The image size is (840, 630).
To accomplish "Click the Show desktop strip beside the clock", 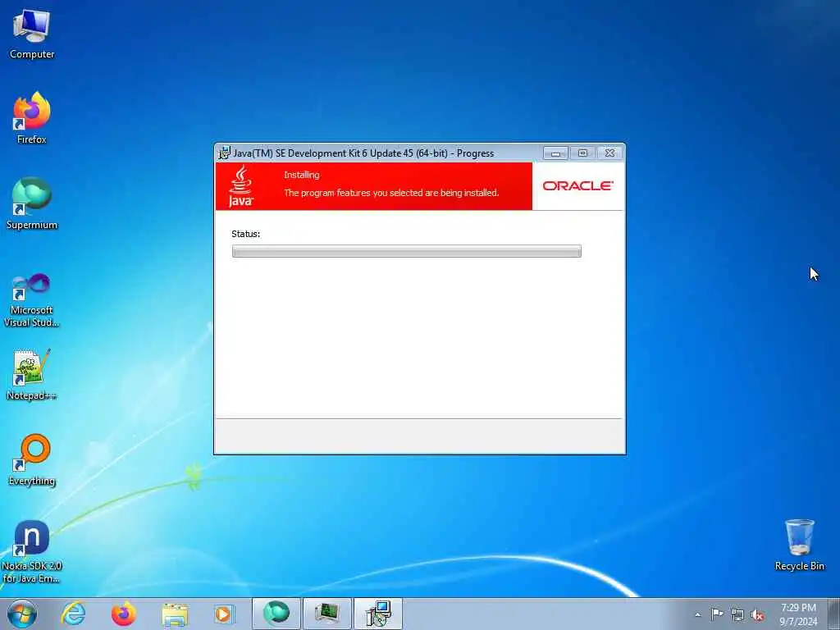I will [x=834, y=614].
